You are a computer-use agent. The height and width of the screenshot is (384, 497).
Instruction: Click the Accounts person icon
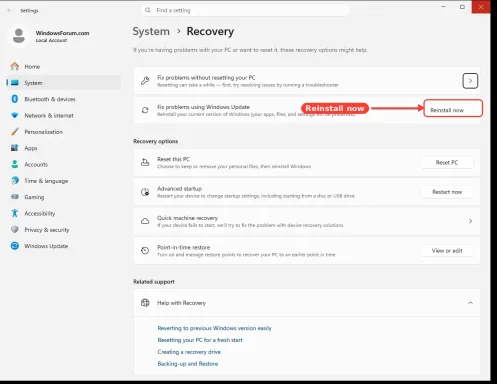point(15,164)
